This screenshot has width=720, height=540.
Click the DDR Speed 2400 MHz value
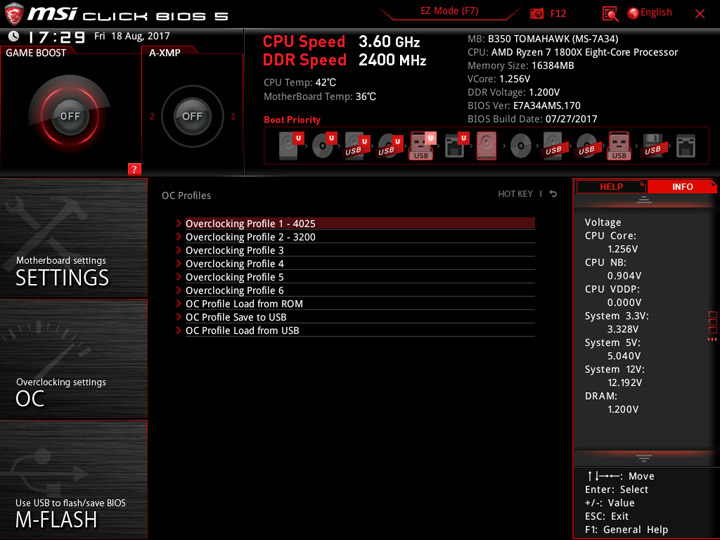tap(392, 60)
